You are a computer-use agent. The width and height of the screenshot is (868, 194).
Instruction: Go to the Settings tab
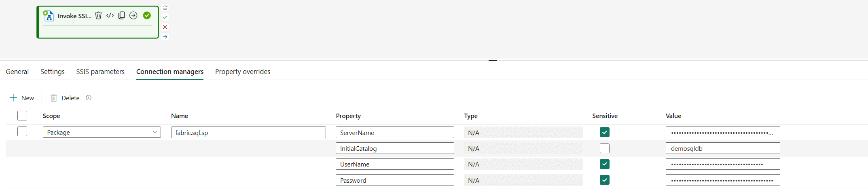(x=53, y=72)
